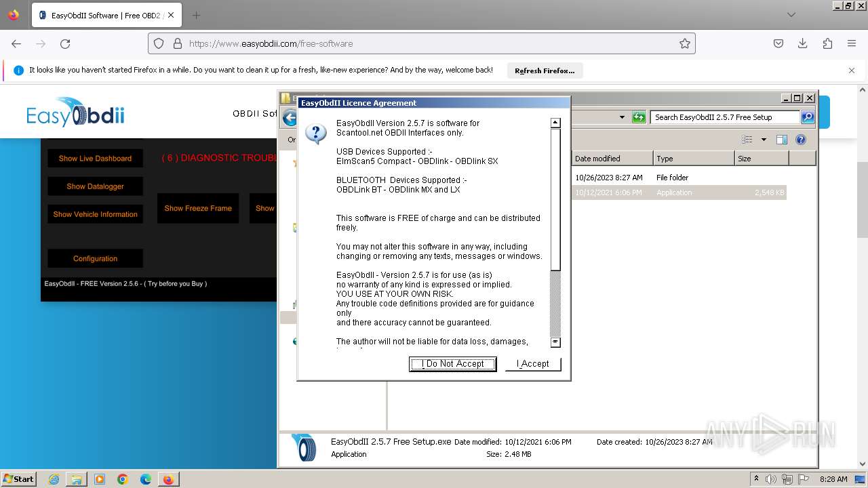Sort by Type column header
The height and width of the screenshot is (488, 868).
click(694, 159)
